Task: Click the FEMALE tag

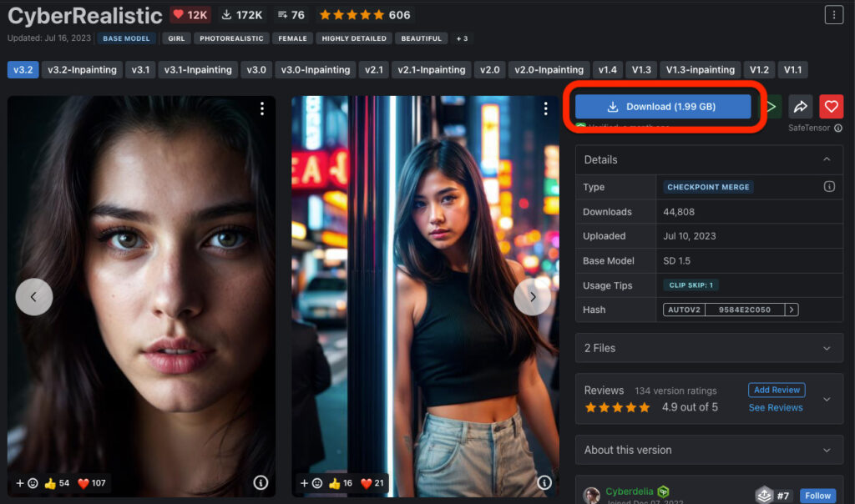Action: coord(292,38)
